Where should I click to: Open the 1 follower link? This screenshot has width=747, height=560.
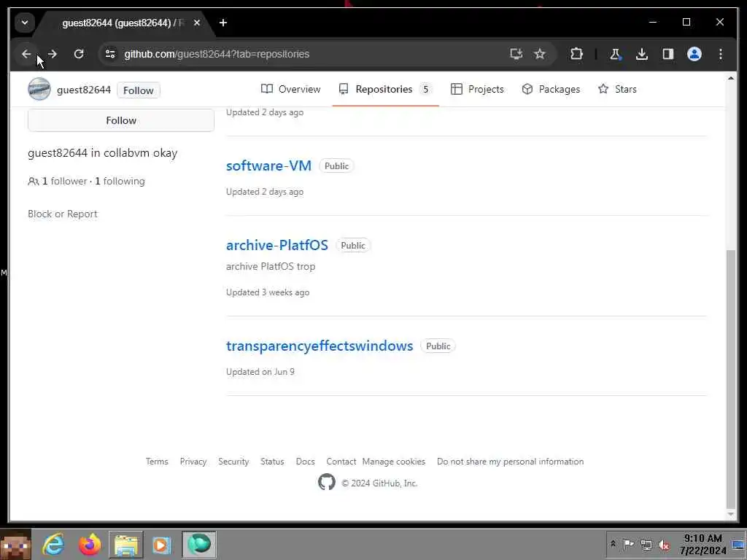pyautogui.click(x=64, y=181)
